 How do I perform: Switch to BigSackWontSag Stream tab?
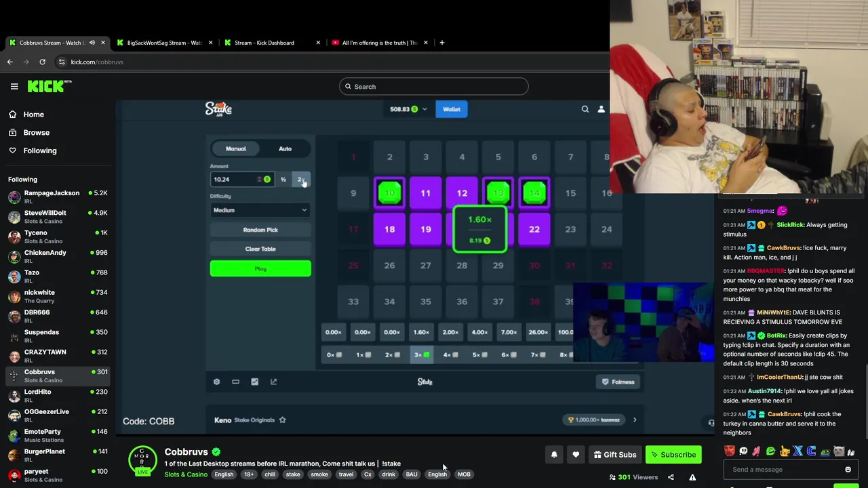[163, 43]
